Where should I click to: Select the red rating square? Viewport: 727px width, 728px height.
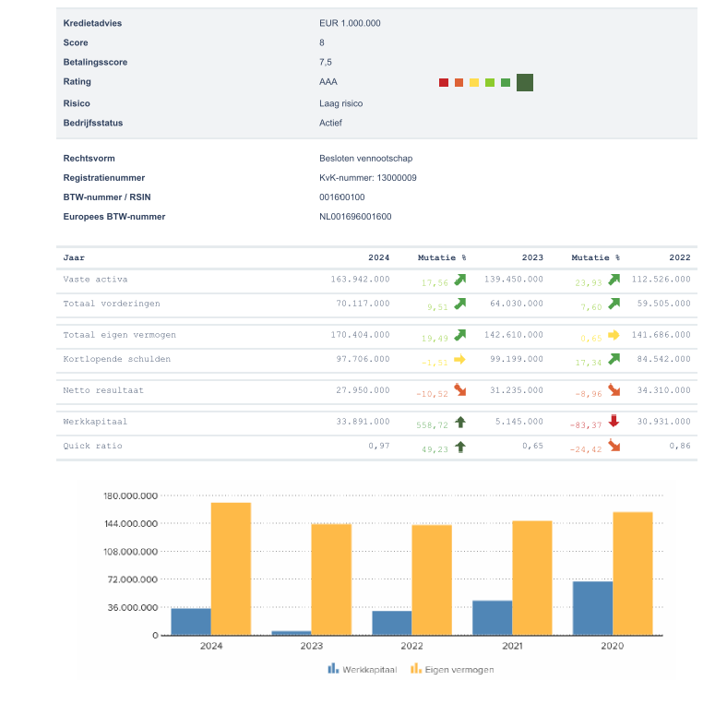click(444, 83)
